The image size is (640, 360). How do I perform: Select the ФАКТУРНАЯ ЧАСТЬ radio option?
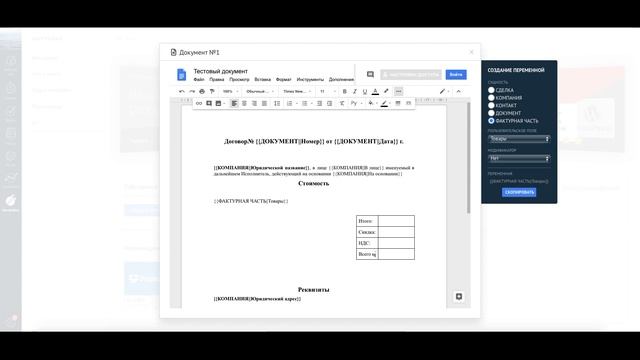(x=491, y=121)
